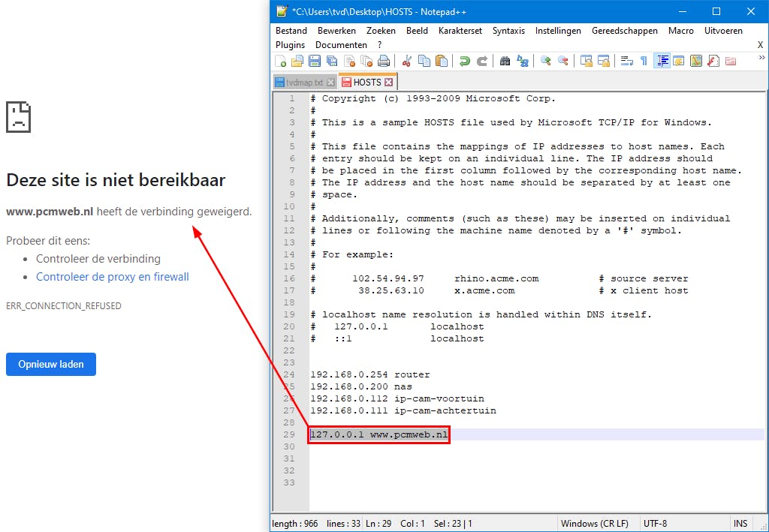Click 'length : 966' in status bar
769x532 pixels.
[x=295, y=524]
